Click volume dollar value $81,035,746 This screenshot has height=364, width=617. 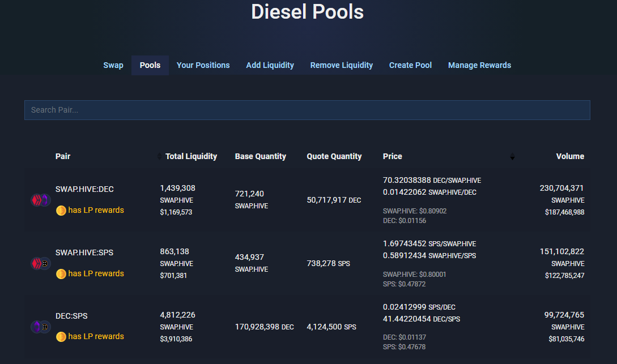tap(566, 339)
